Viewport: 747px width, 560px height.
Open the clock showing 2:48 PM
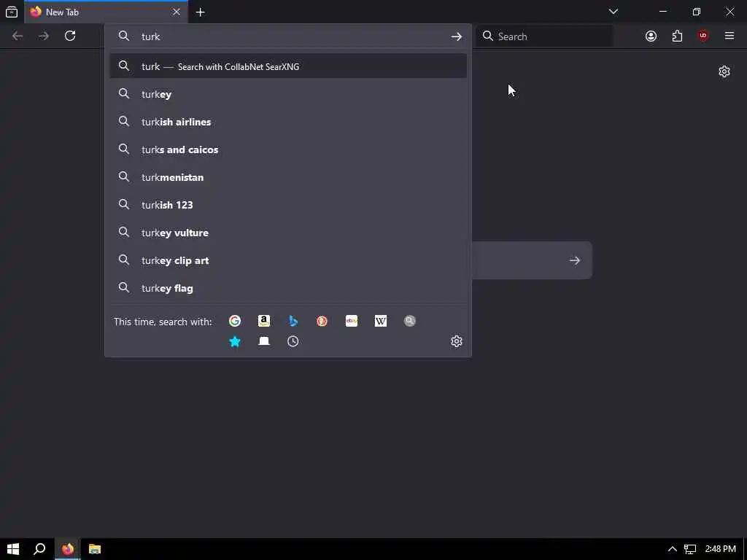720,549
